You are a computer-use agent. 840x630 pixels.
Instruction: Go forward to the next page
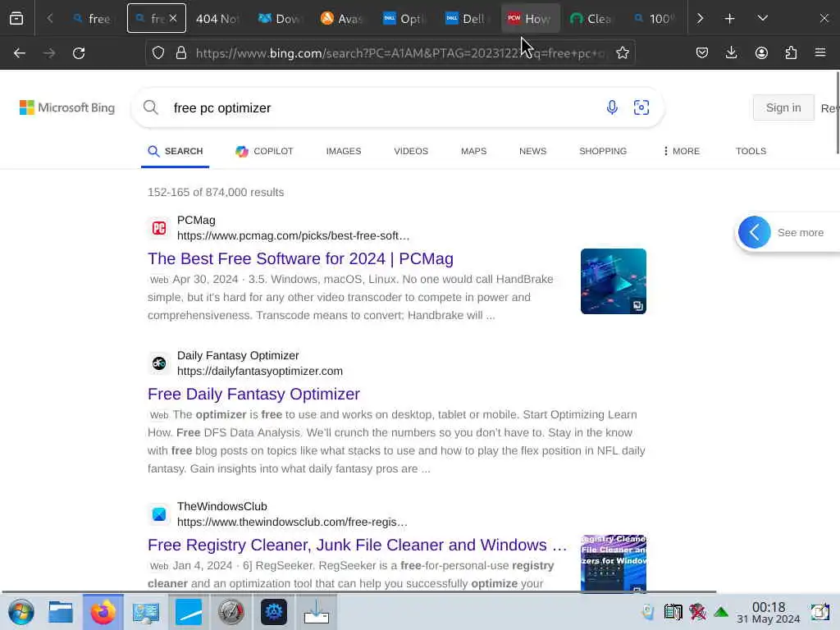[49, 53]
